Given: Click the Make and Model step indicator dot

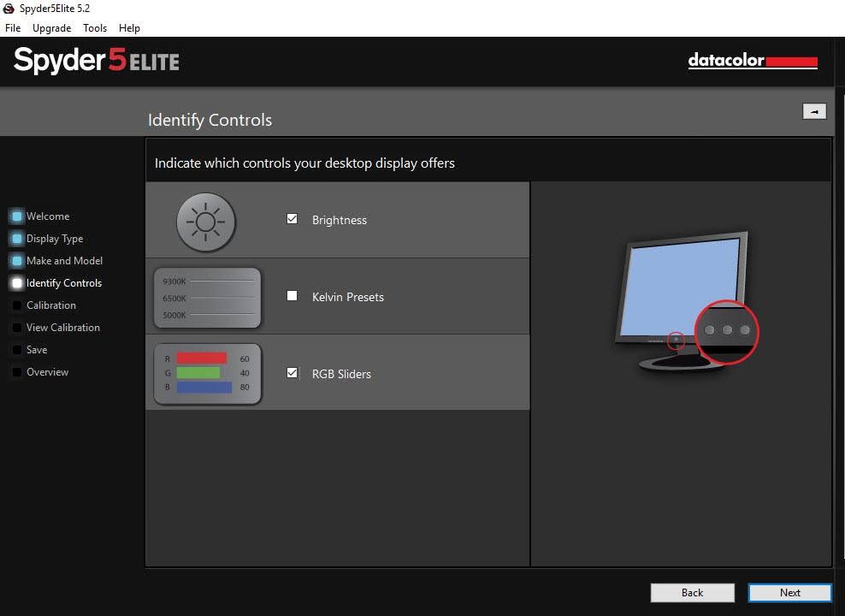Looking at the screenshot, I should click(17, 261).
